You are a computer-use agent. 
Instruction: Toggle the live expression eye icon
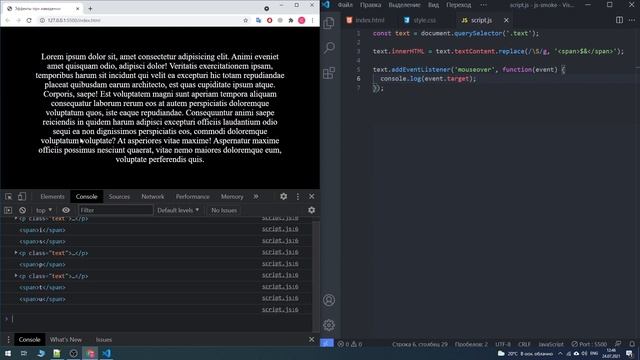coord(66,210)
